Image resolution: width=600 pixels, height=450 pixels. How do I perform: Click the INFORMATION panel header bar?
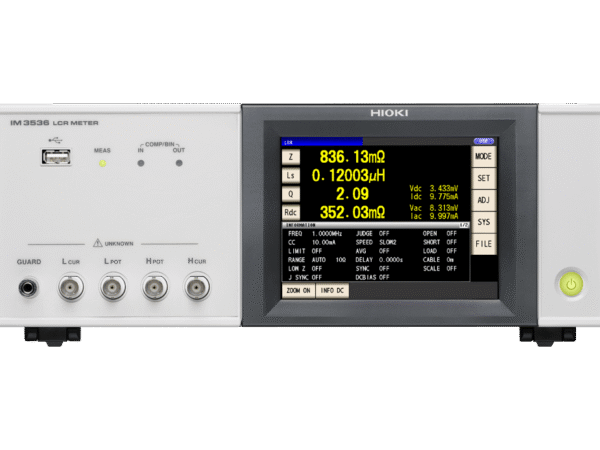tap(376, 225)
